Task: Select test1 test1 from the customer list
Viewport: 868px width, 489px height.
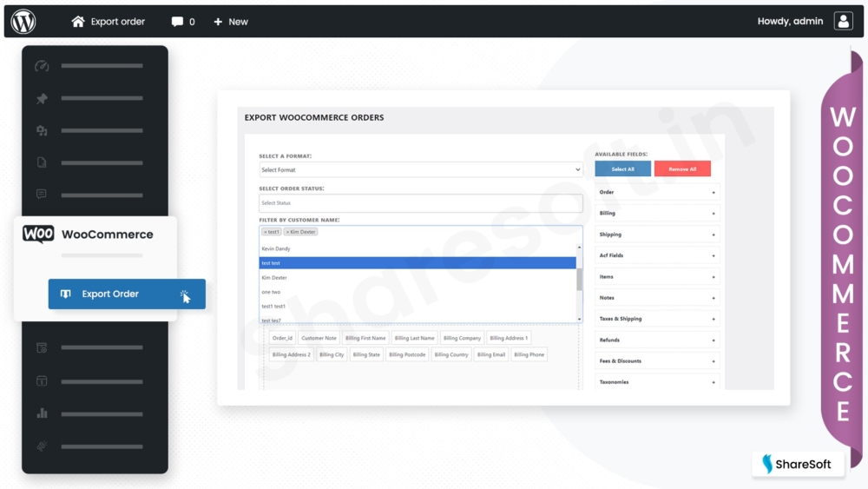Action: (x=418, y=307)
